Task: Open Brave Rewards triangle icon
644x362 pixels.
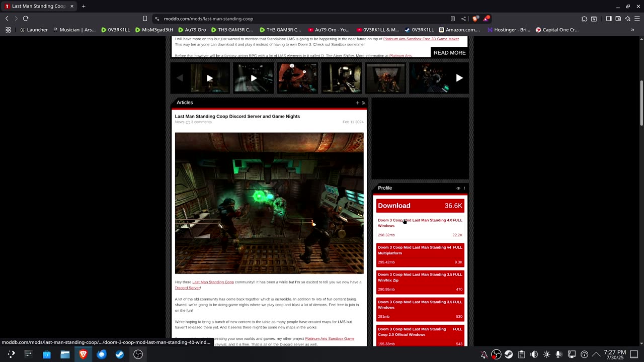Action: (486, 19)
